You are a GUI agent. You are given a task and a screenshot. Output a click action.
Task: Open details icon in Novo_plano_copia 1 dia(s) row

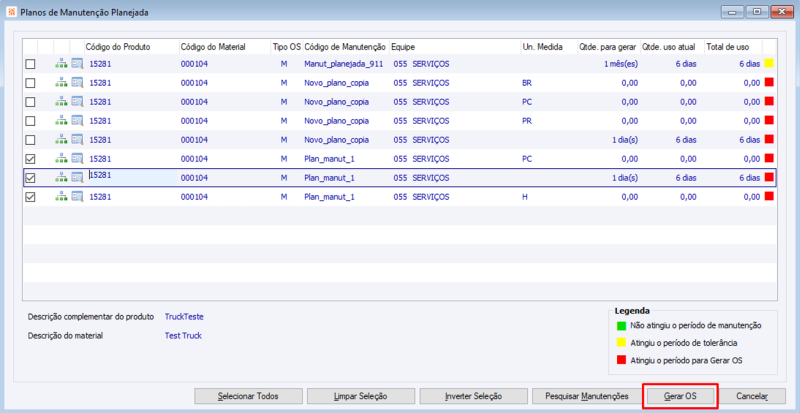point(77,139)
